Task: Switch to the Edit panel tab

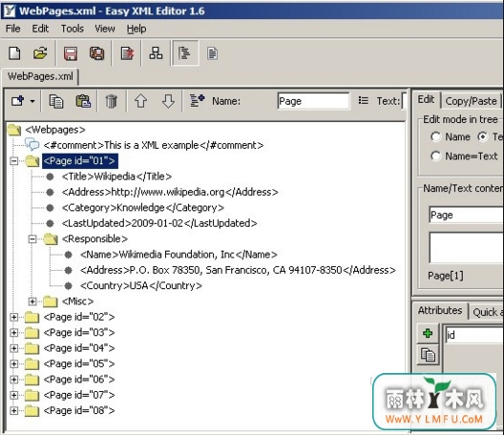Action: point(426,100)
